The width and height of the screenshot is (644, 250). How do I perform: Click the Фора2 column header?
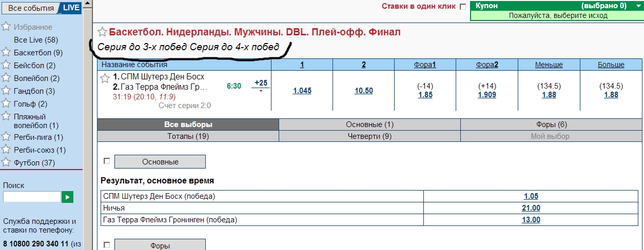[487, 65]
